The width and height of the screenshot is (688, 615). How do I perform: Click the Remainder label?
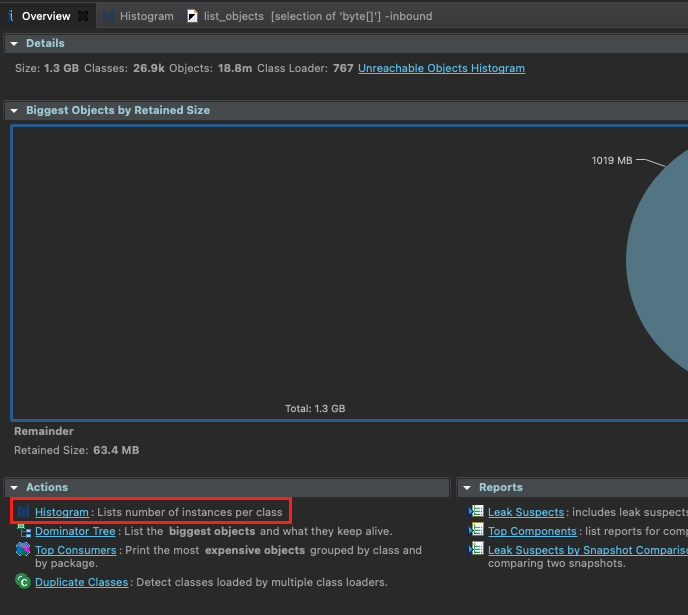[44, 431]
